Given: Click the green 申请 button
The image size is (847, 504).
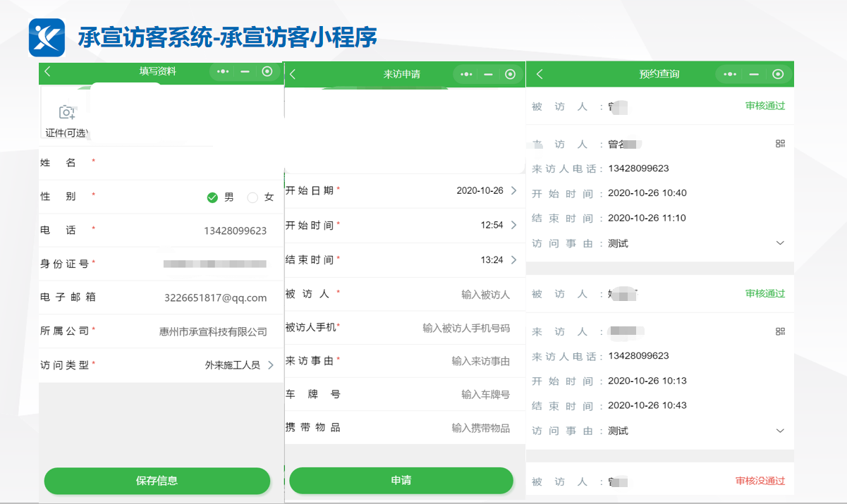Looking at the screenshot, I should click(401, 481).
